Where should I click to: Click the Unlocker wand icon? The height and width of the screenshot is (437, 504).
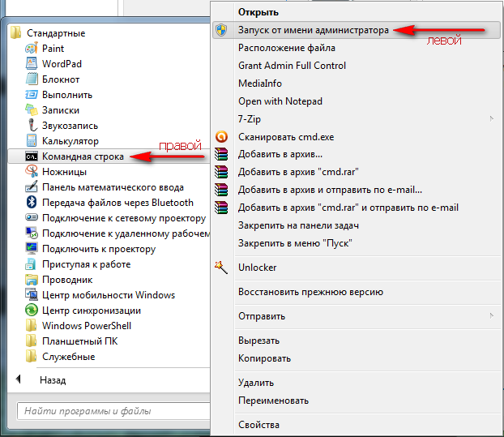coord(221,267)
